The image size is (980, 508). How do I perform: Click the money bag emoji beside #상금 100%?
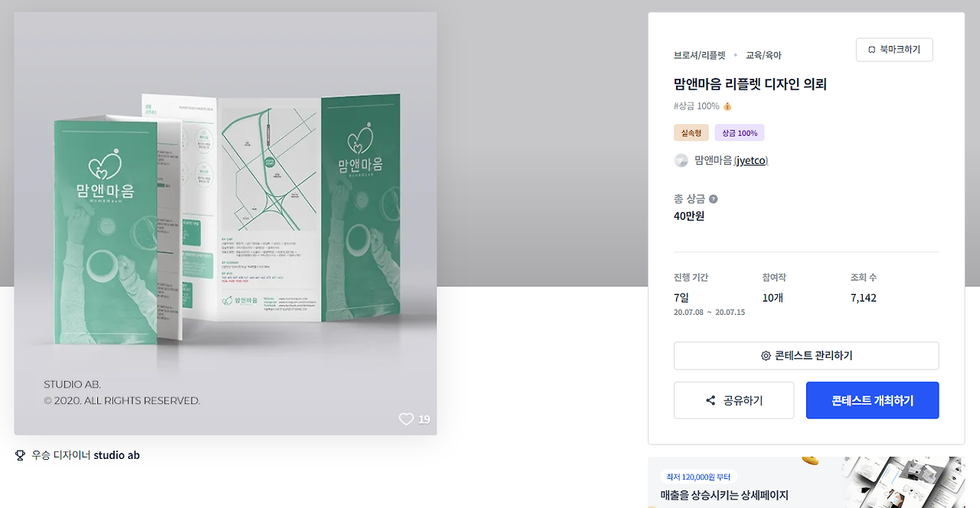coord(727,107)
